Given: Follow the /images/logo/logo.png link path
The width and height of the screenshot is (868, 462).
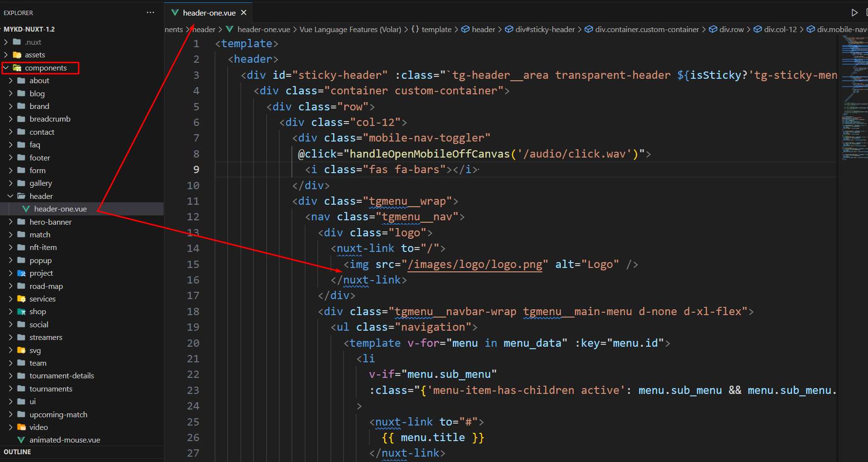Looking at the screenshot, I should (475, 265).
